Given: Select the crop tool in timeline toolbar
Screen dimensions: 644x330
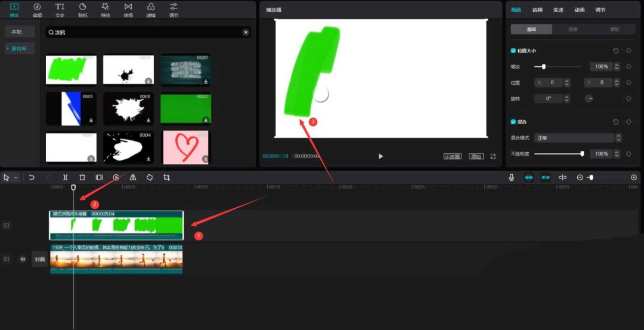Looking at the screenshot, I should [x=166, y=178].
